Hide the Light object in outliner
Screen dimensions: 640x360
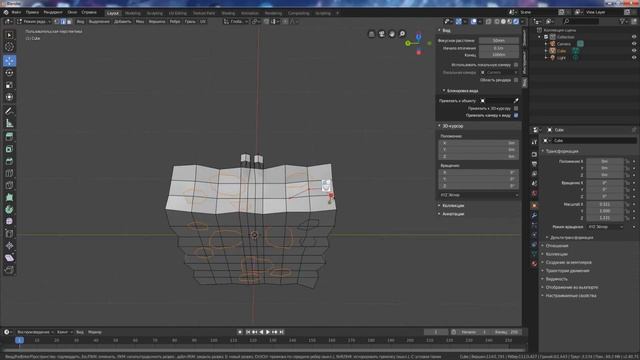click(634, 58)
